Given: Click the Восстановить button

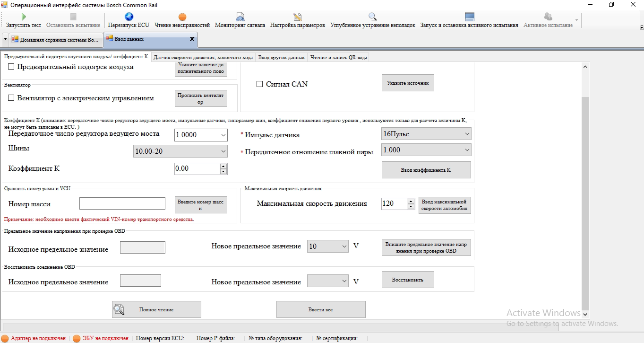Looking at the screenshot, I should (408, 280).
